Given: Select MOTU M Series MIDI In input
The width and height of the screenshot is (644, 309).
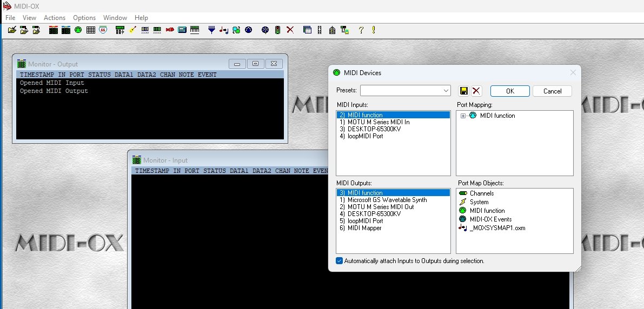Looking at the screenshot, I should [x=393, y=122].
